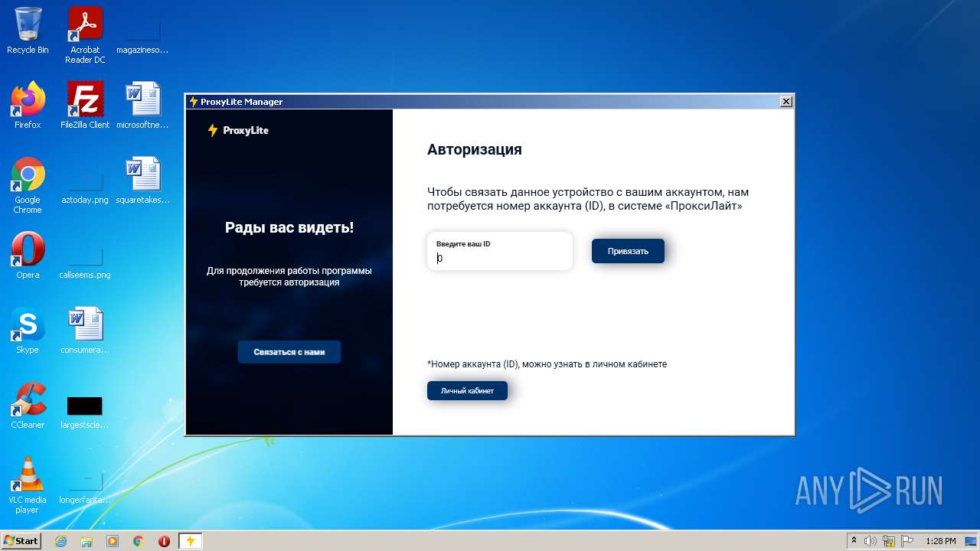Screen dimensions: 980x551
Task: Close the ProxyLite Manager window
Action: tap(786, 102)
